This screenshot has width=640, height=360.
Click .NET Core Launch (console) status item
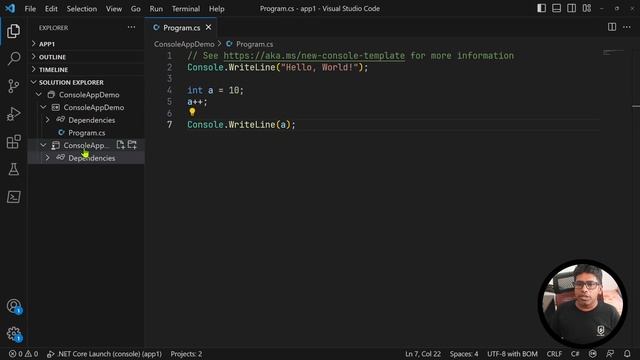pos(104,354)
